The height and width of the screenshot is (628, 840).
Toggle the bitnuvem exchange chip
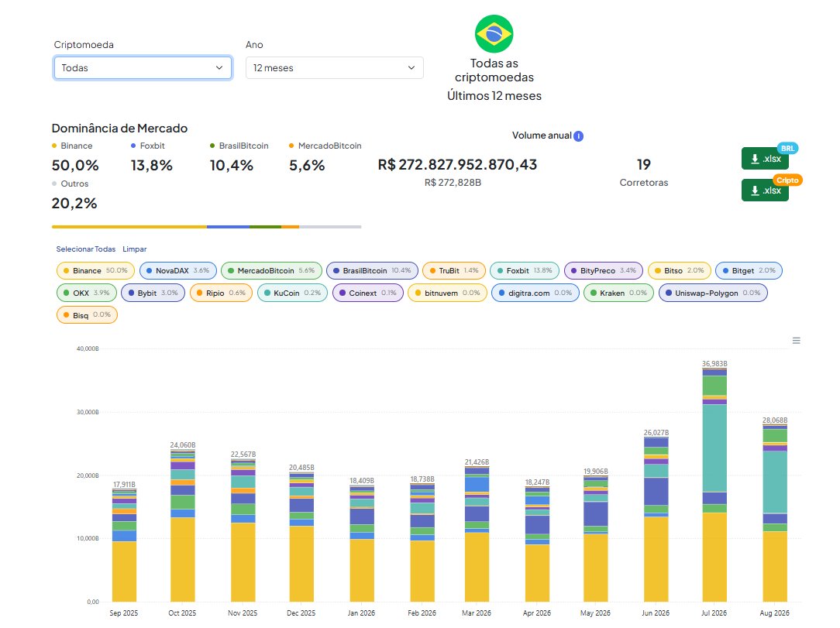(x=447, y=293)
